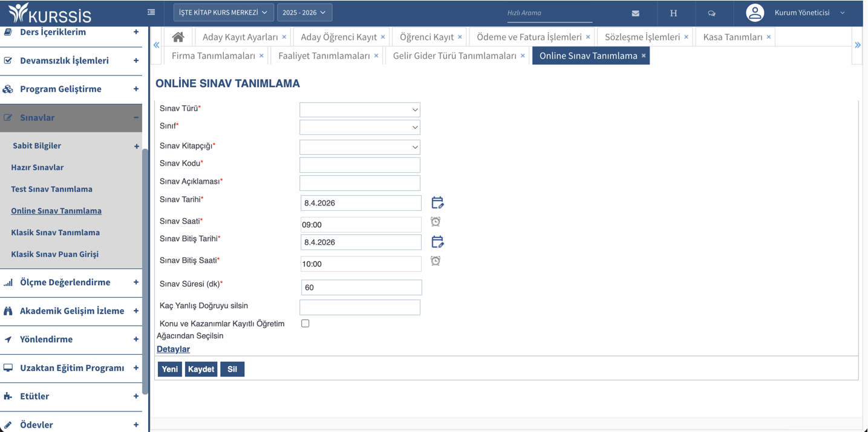The height and width of the screenshot is (432, 868).
Task: Open the Detaylar link
Action: tap(173, 349)
